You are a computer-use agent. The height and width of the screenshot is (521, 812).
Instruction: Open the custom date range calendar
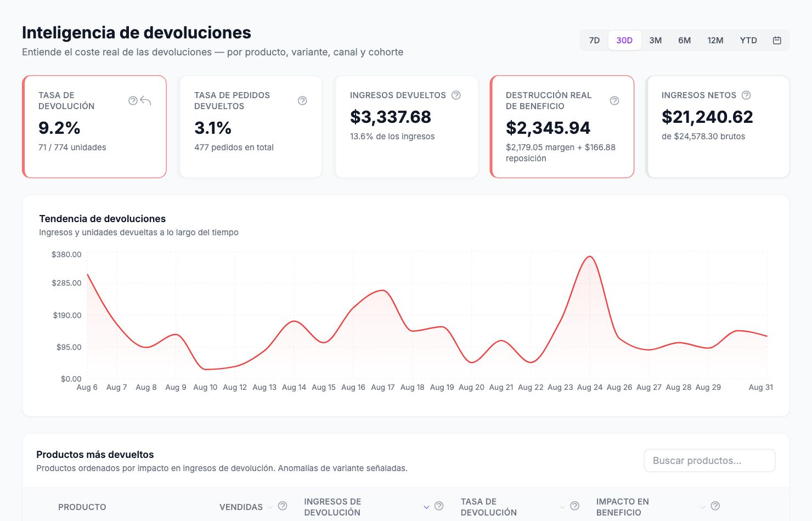point(777,40)
